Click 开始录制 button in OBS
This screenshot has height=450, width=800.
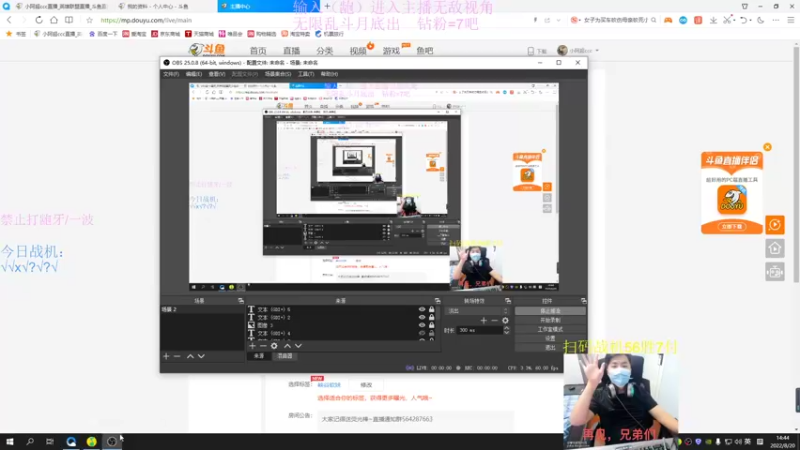point(550,320)
